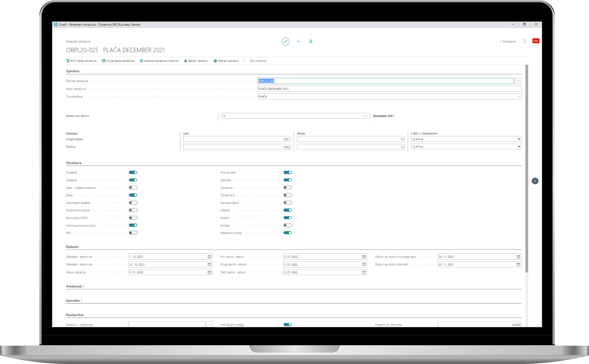Screen dimensions: 589x364
Task: Click the Dynamics 365 app icon in title bar
Action: (x=56, y=24)
